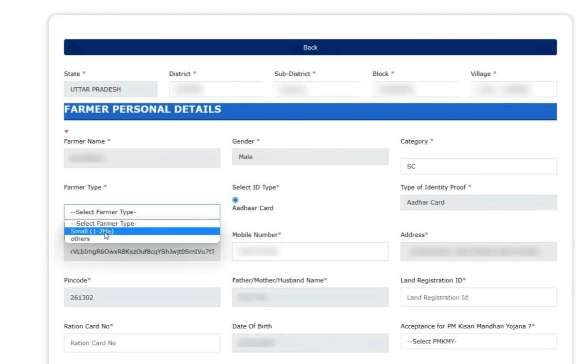Click the State field showing UTTAR PRADESH
Image resolution: width=588 pixels, height=364 pixels.
(x=110, y=89)
